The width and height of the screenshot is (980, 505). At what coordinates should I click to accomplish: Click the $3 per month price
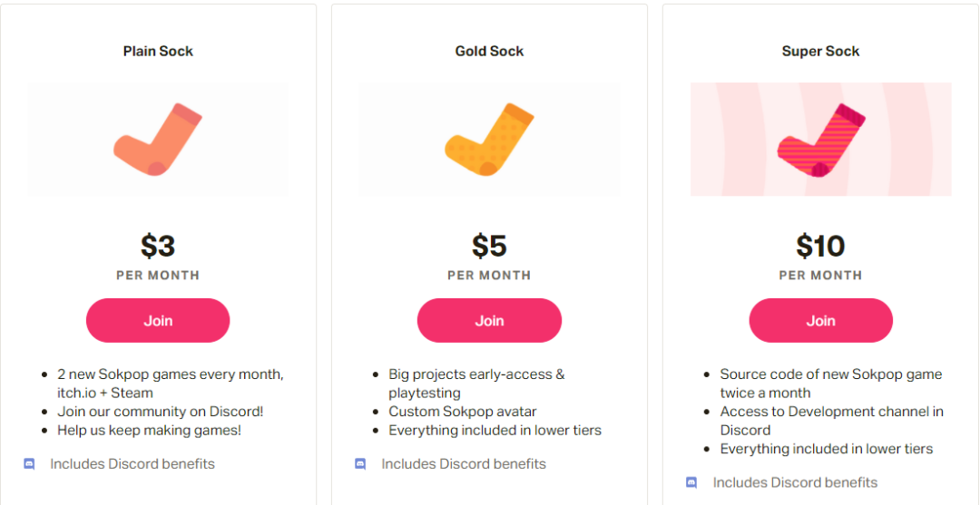(x=158, y=247)
